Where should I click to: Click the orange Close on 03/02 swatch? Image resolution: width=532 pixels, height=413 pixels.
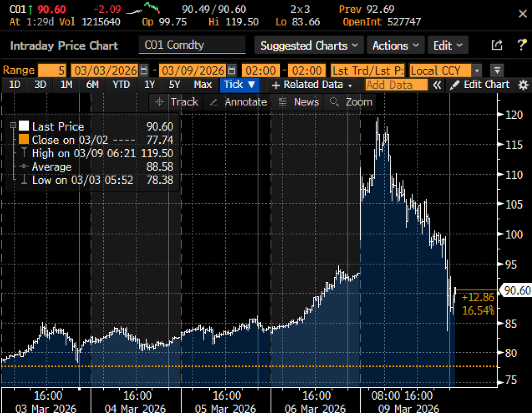click(x=23, y=140)
